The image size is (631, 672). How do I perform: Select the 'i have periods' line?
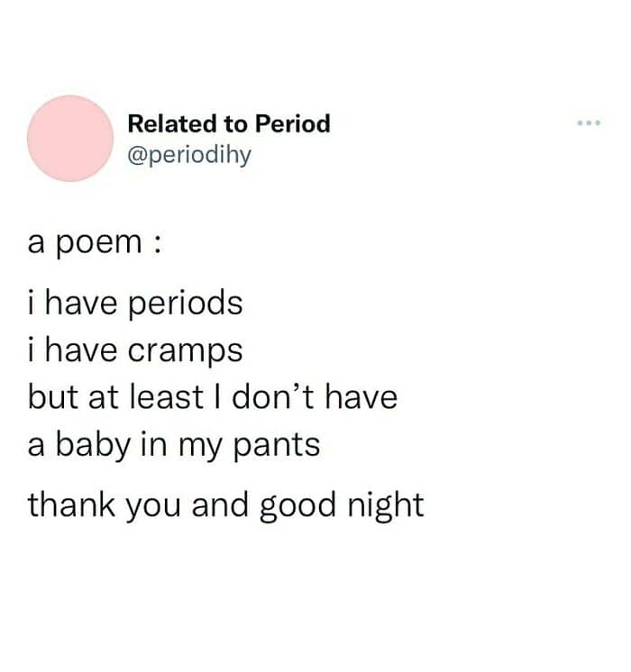(135, 304)
